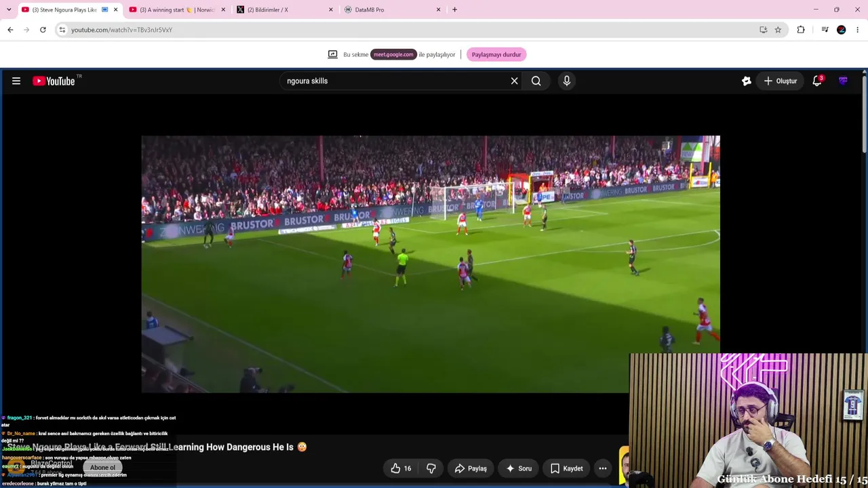Switch to the DataMB Pro tab
Image resolution: width=868 pixels, height=488 pixels.
pyautogui.click(x=393, y=9)
